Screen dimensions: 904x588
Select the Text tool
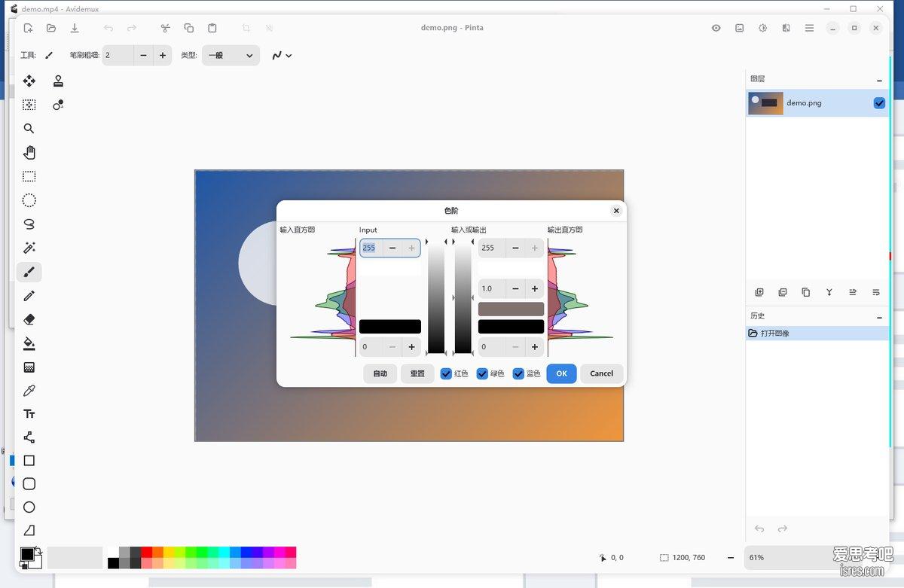(x=29, y=414)
